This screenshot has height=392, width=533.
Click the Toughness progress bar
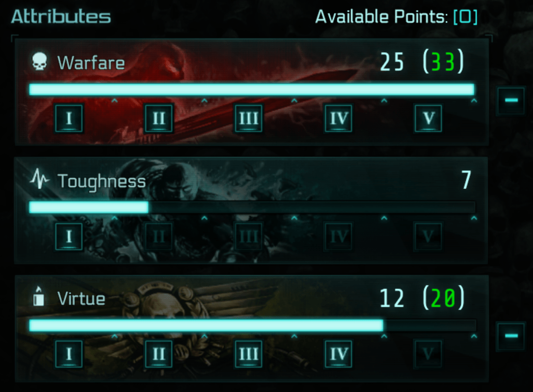pos(252,207)
